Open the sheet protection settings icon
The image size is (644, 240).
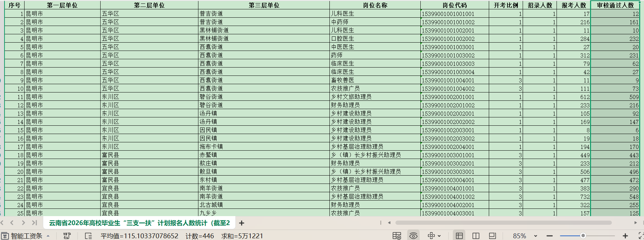coord(396,236)
